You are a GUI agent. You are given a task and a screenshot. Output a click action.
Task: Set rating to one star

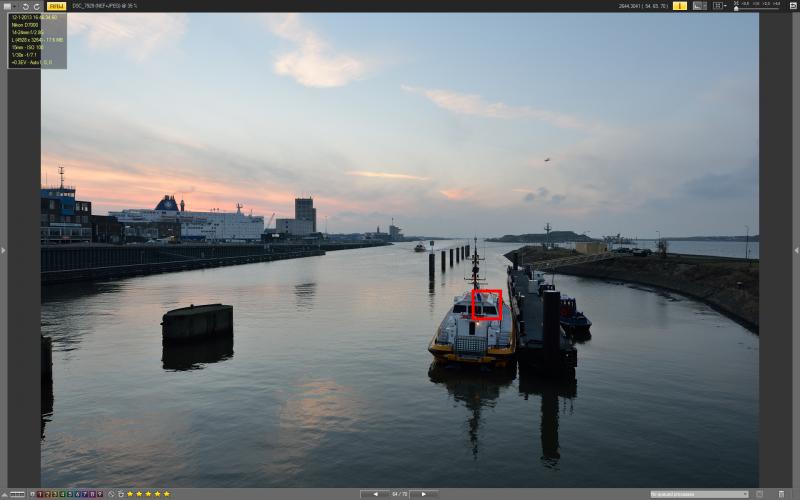click(130, 494)
